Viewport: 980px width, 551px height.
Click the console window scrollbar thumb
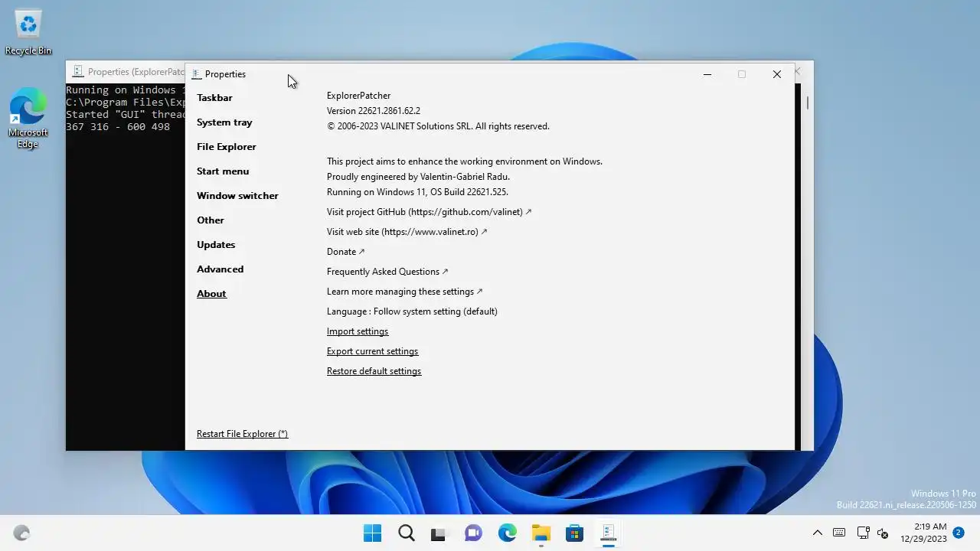click(x=808, y=102)
